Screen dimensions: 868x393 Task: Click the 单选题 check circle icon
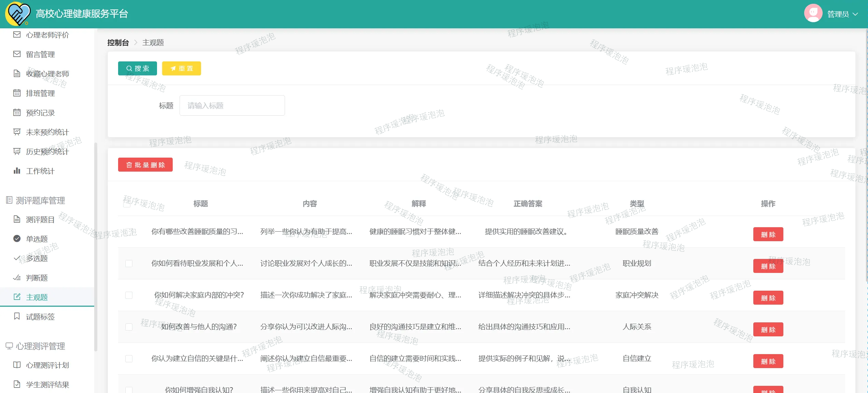pos(17,239)
